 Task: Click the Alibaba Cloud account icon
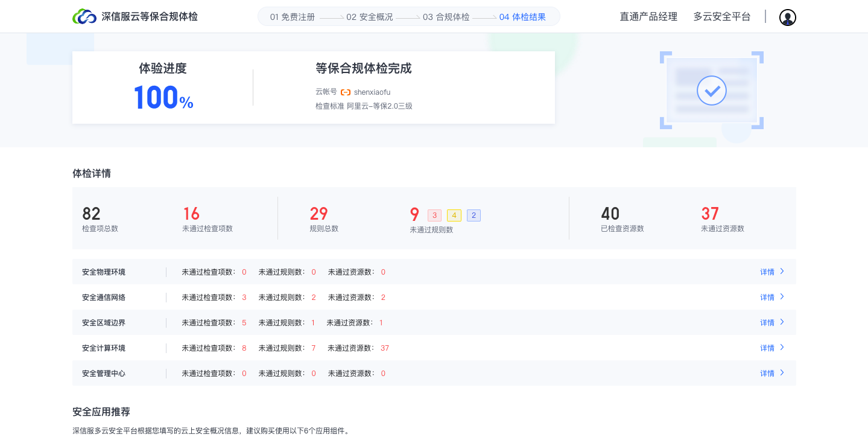[x=346, y=92]
